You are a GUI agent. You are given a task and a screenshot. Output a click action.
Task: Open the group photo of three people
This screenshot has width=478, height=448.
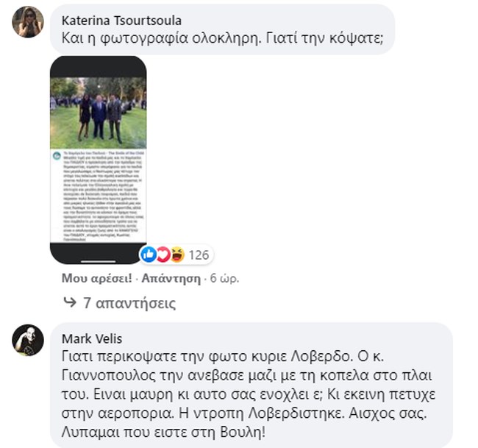[x=98, y=113]
